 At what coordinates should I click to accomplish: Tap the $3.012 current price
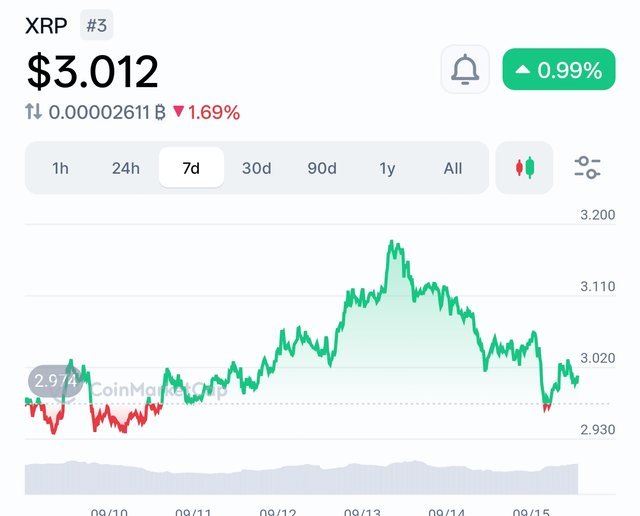(x=92, y=71)
